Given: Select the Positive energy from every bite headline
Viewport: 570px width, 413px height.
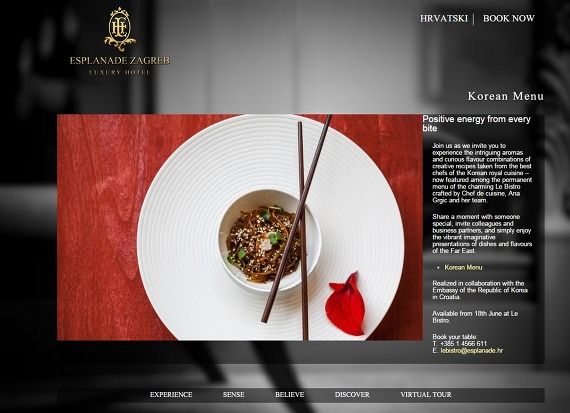Looking at the screenshot, I should click(x=477, y=124).
